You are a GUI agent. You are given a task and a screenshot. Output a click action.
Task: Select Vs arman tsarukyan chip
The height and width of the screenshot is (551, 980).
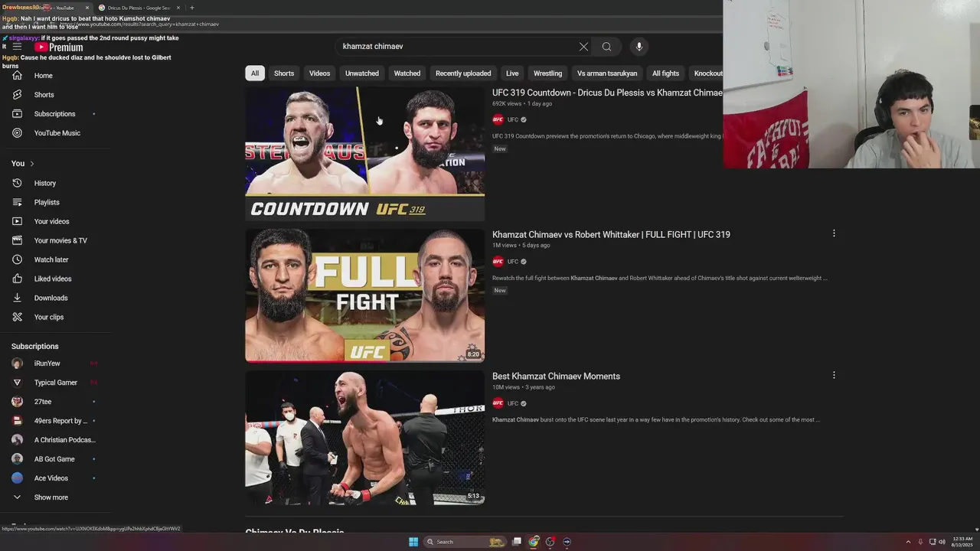[607, 73]
